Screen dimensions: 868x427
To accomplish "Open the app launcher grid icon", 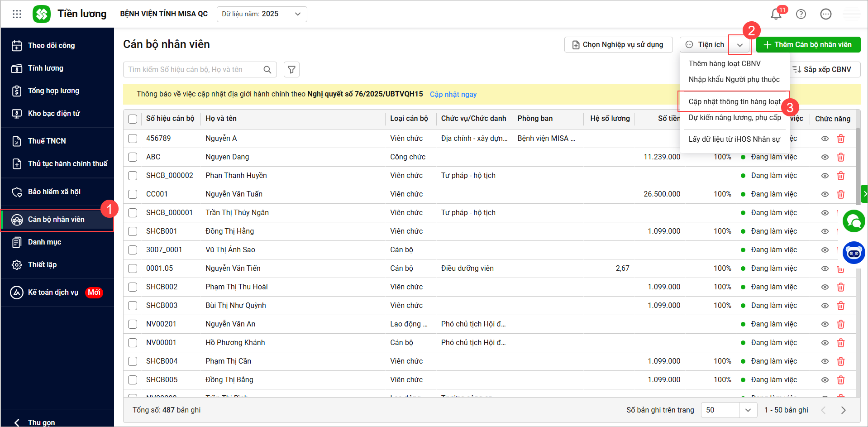I will [17, 14].
